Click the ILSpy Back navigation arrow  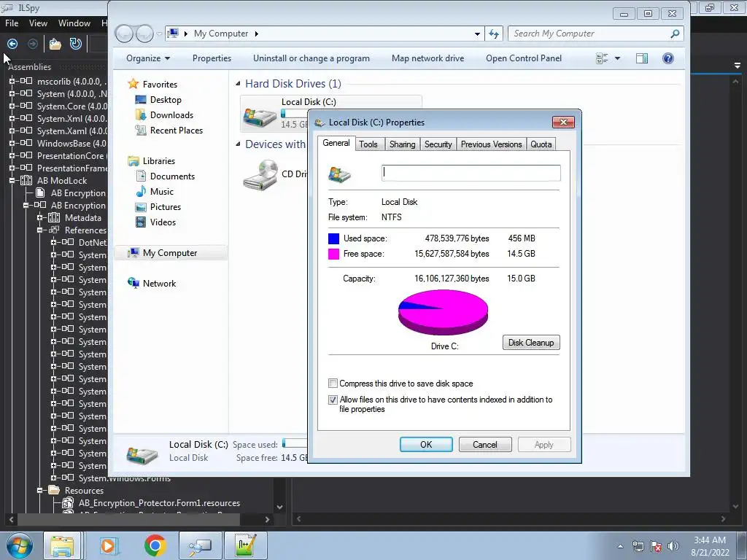[12, 44]
